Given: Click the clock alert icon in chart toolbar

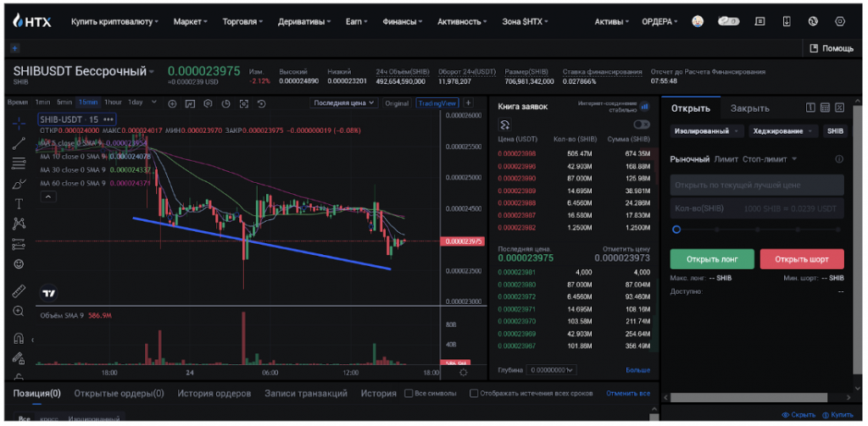Looking at the screenshot, I should (225, 103).
